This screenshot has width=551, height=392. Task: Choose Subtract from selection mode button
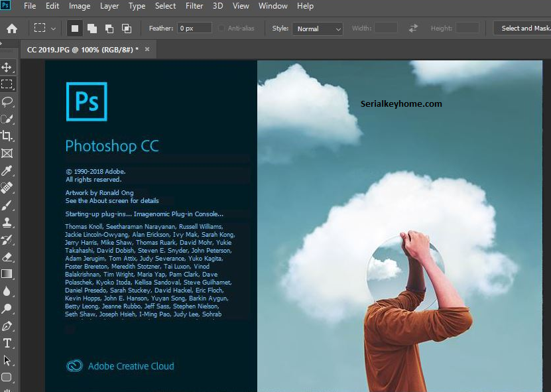point(109,29)
